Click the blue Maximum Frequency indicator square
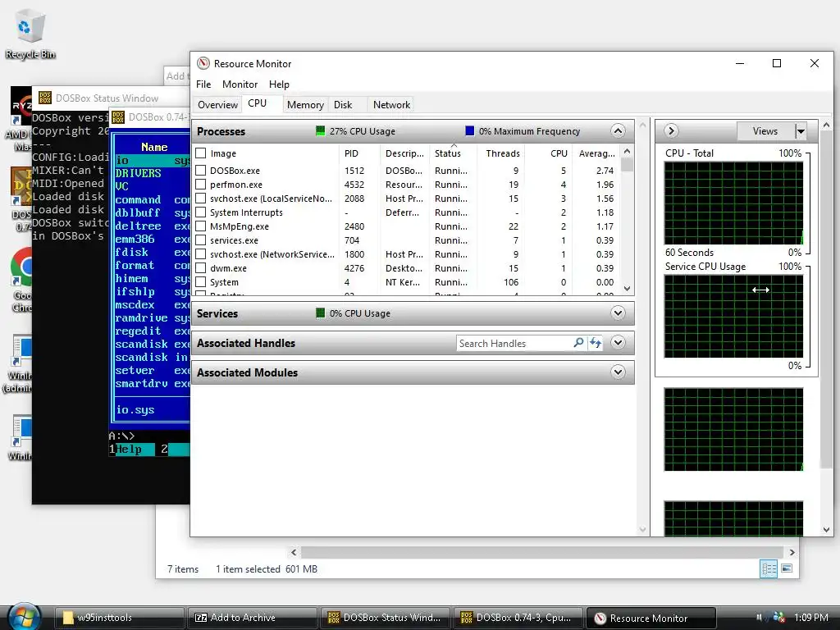 pyautogui.click(x=470, y=130)
